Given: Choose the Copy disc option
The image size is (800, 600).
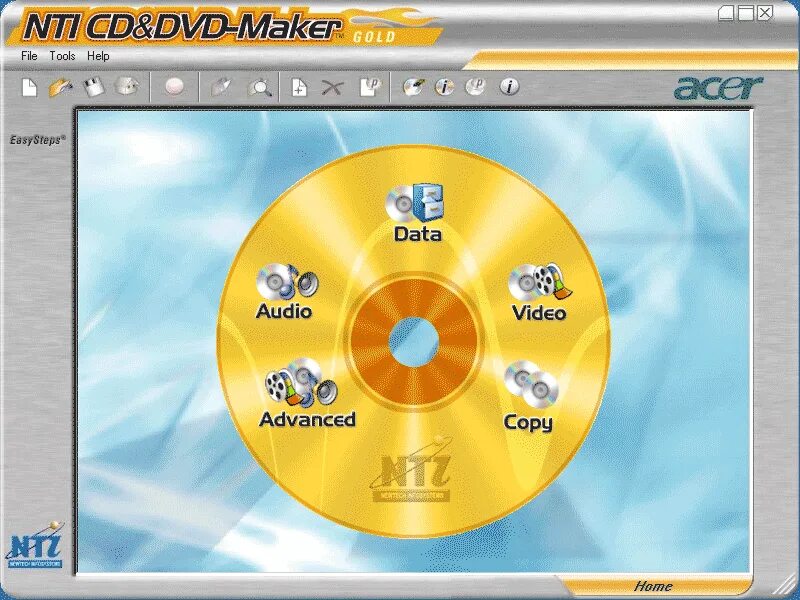Looking at the screenshot, I should click(529, 396).
